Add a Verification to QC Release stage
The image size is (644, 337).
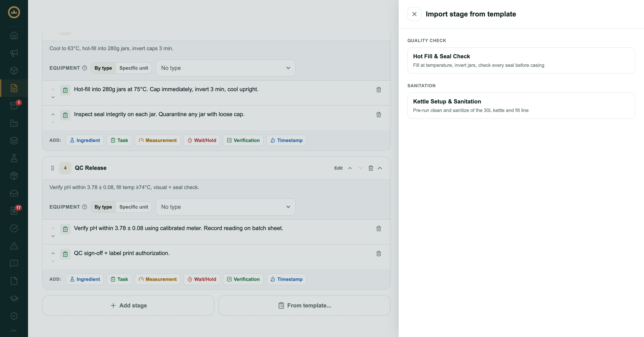pos(243,279)
